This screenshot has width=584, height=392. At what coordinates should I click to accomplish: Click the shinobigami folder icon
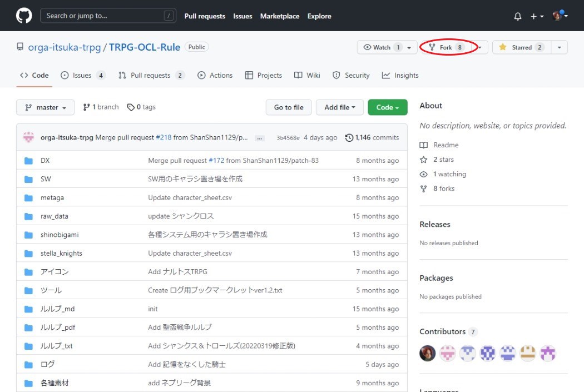(28, 235)
